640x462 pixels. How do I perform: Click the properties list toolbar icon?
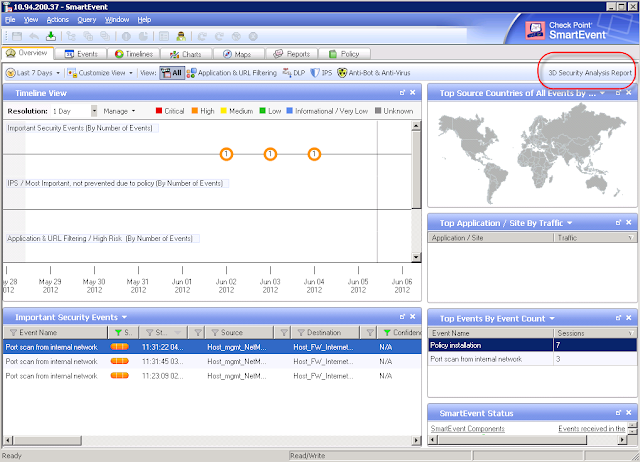coord(164,36)
